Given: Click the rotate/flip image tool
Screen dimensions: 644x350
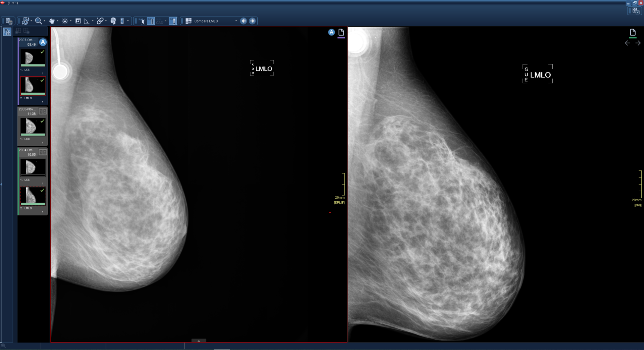Looking at the screenshot, I should coord(26,21).
